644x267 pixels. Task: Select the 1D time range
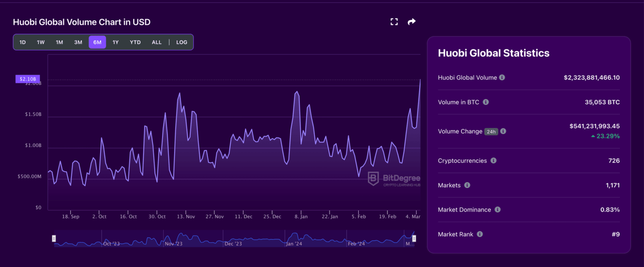[23, 42]
